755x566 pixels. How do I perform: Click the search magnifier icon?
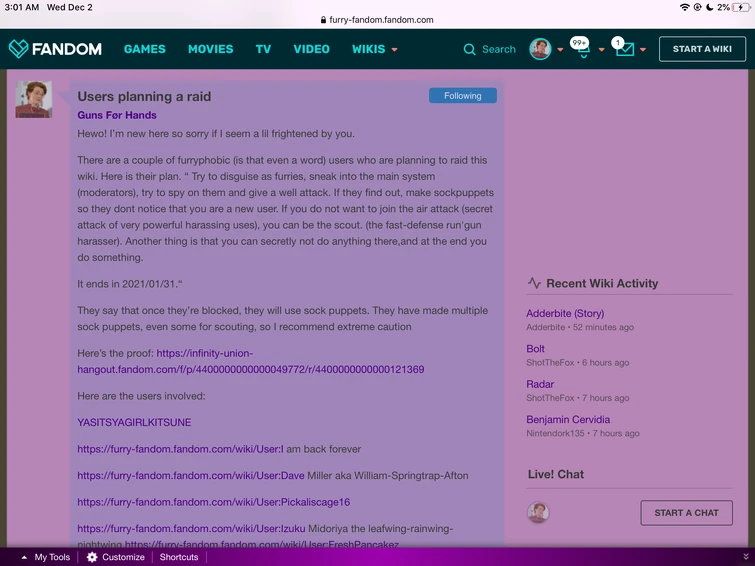pyautogui.click(x=469, y=49)
